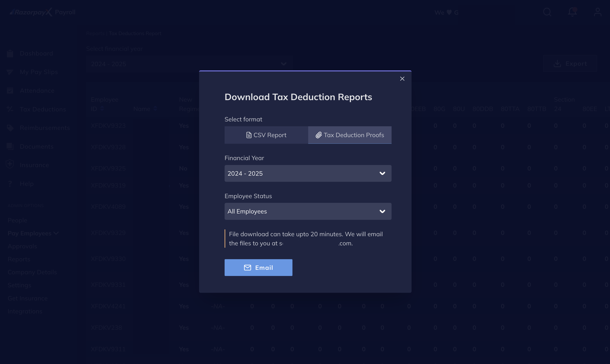This screenshot has height=364, width=610.
Task: Click the Help question mark icon
Action: (10, 184)
